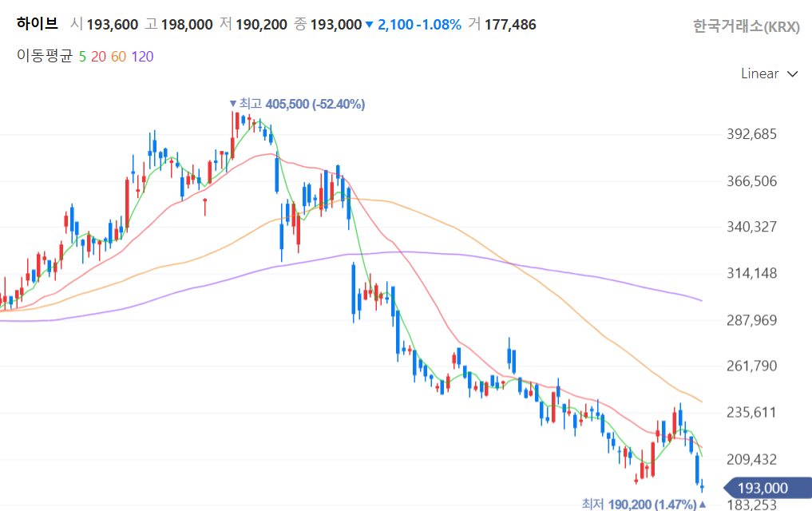Click the current price tag 193,000
The width and height of the screenshot is (812, 511).
(x=768, y=488)
